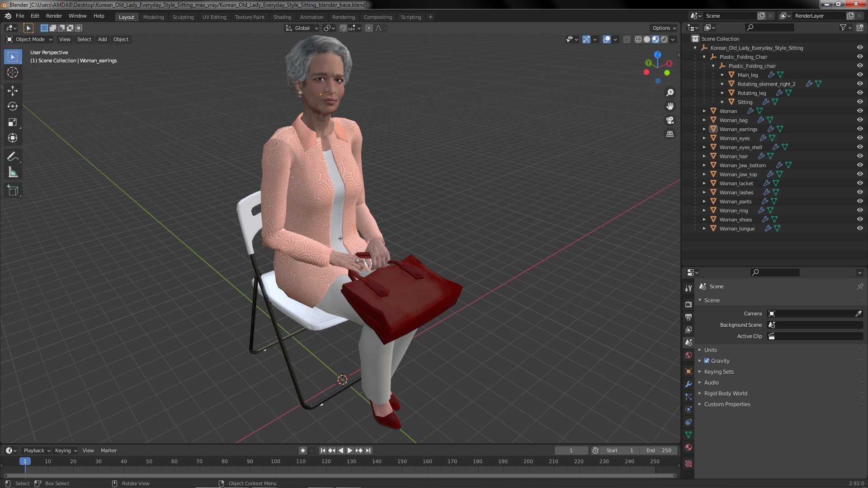
Task: Click the Select Box tool
Action: pos(13,57)
